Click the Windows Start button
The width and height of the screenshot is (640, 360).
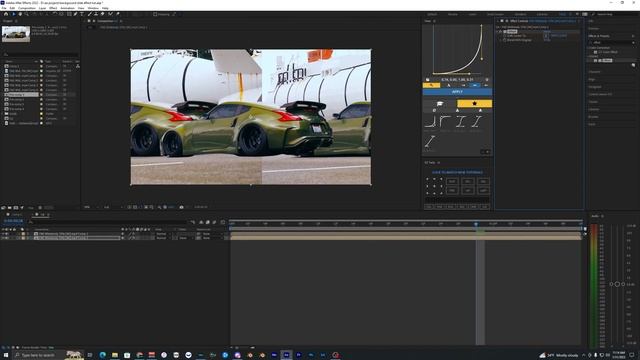tap(6, 355)
